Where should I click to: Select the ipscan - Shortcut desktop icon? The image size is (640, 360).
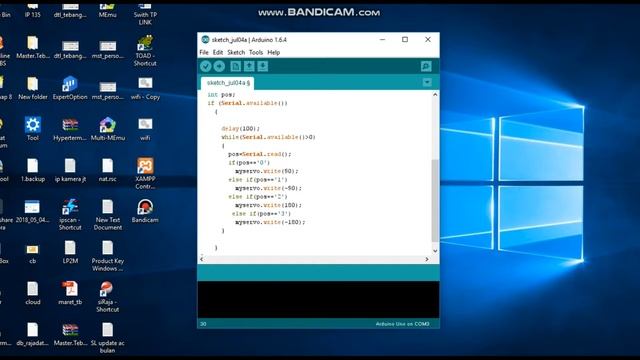pyautogui.click(x=70, y=215)
